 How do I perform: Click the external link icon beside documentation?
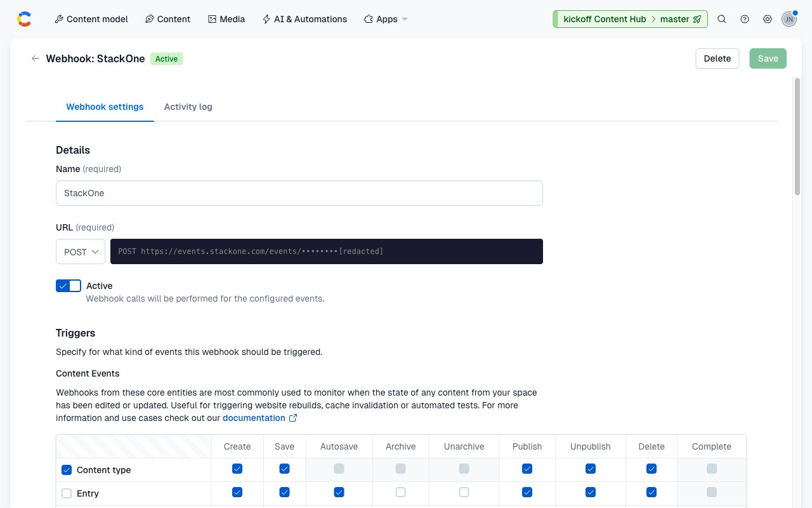pos(293,418)
